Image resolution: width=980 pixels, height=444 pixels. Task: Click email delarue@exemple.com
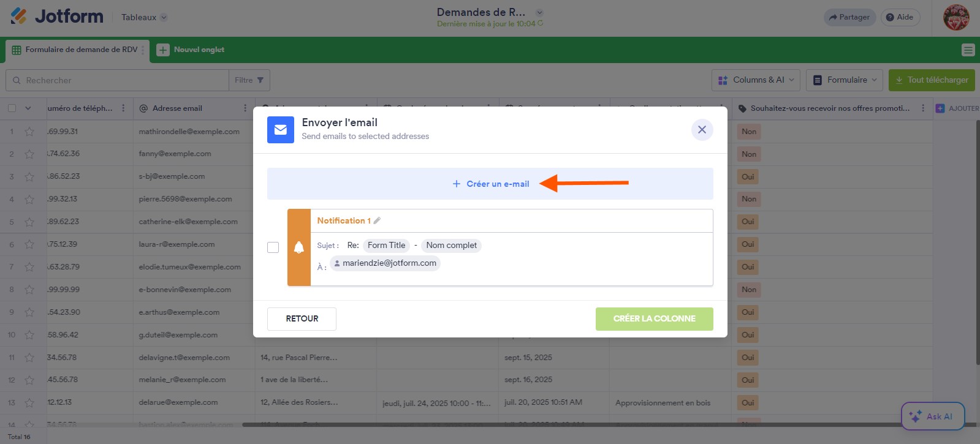[x=178, y=402]
